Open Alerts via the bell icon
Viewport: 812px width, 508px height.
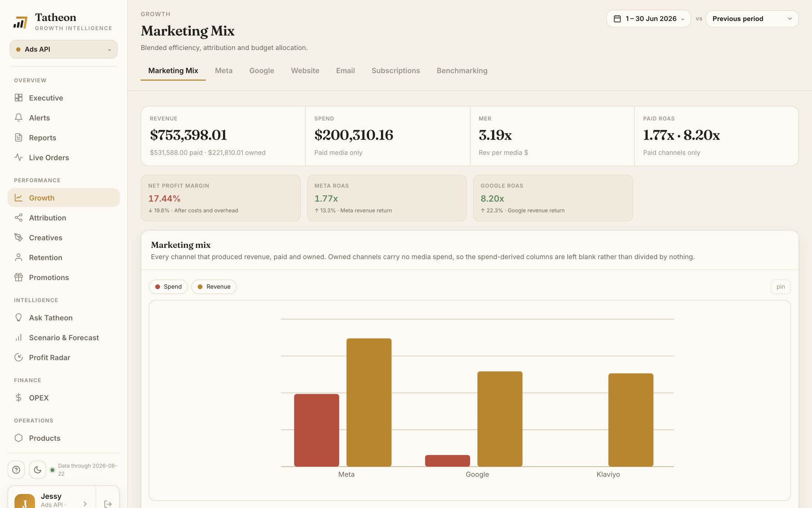pyautogui.click(x=18, y=117)
